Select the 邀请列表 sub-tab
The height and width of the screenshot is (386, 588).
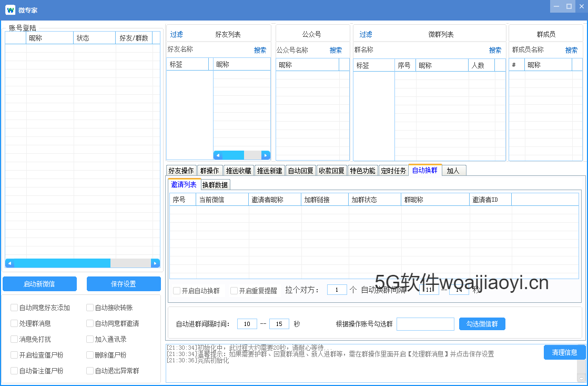click(x=184, y=184)
